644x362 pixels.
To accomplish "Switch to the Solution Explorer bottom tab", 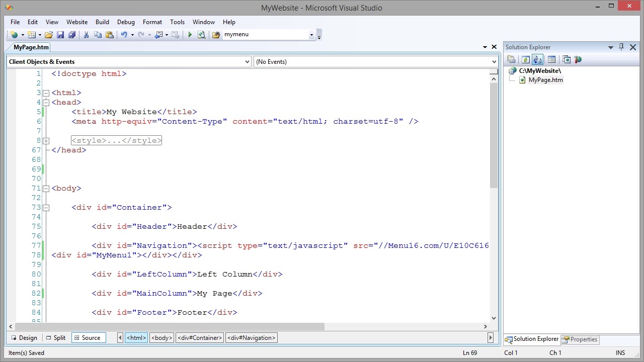I will click(532, 339).
